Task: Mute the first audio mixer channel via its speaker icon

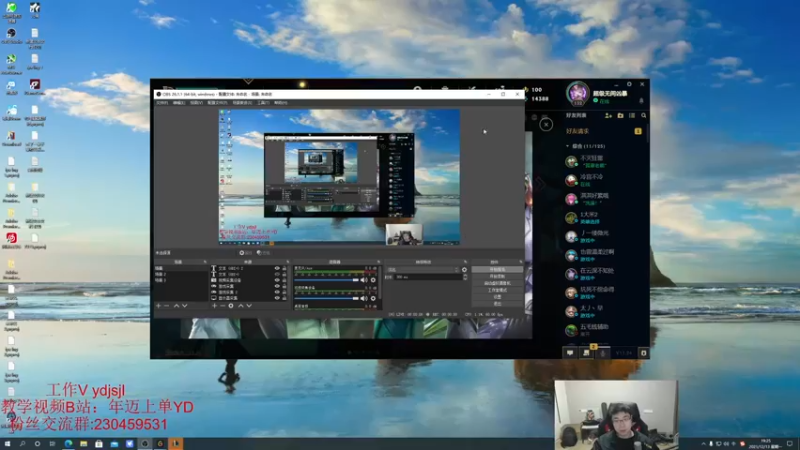Action: pos(364,280)
